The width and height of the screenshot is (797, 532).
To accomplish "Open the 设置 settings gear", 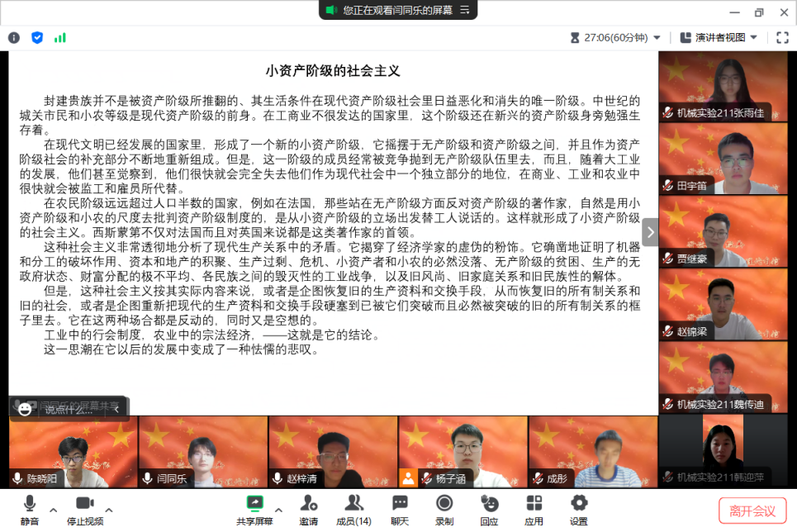I will tap(578, 510).
